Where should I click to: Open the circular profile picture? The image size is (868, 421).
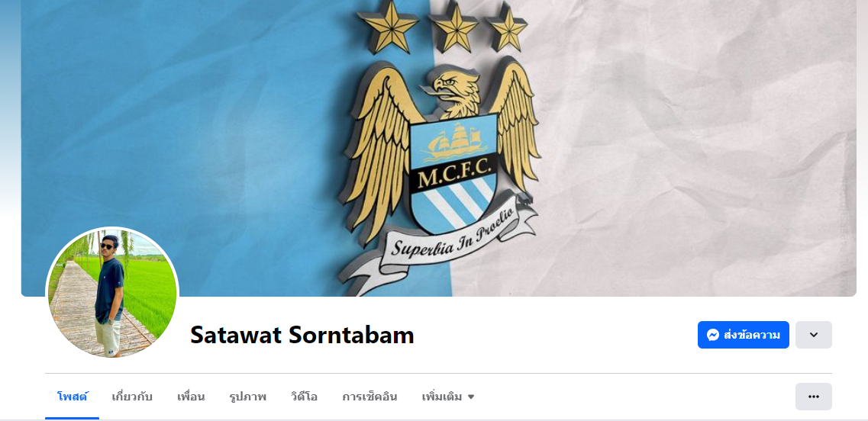tap(112, 293)
